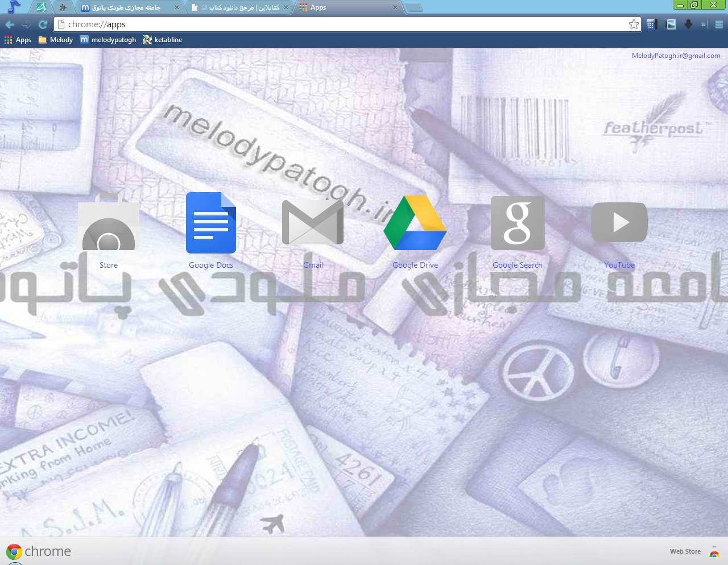Bookmark this page with the star icon
Image resolution: width=728 pixels, height=565 pixels.
click(634, 24)
